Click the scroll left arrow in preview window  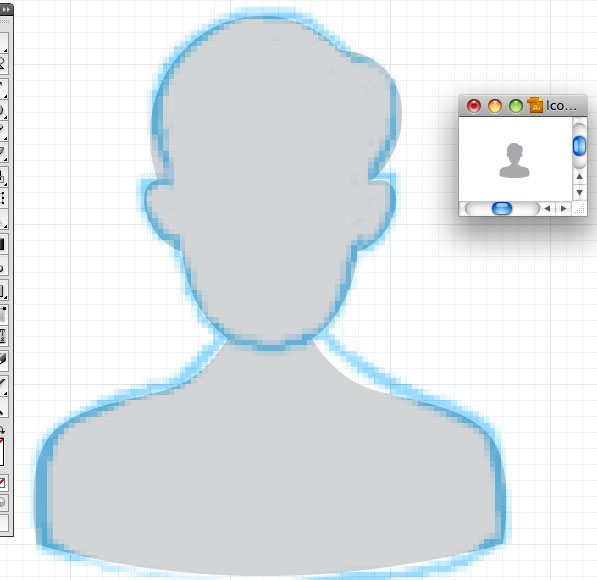click(x=547, y=208)
